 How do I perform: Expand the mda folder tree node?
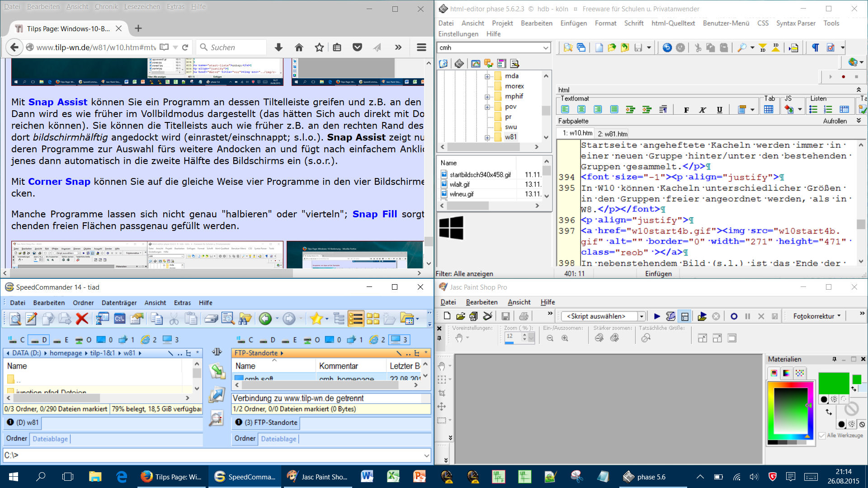pyautogui.click(x=487, y=76)
